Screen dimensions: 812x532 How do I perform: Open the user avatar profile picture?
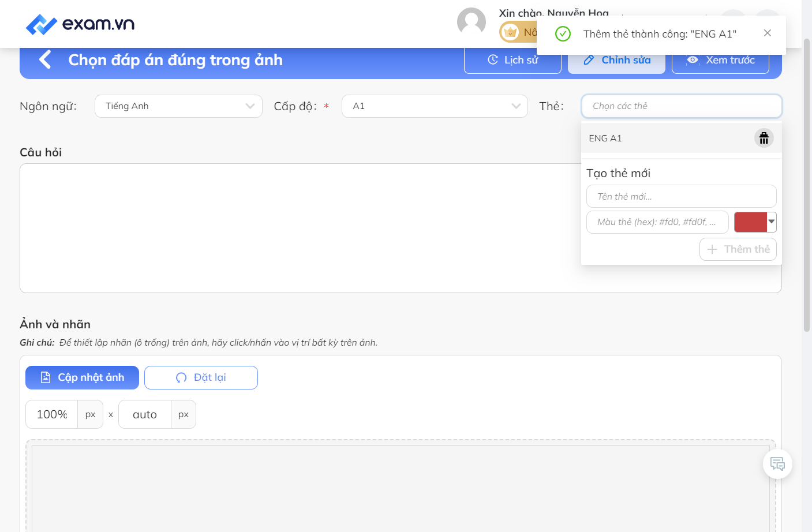472,22
